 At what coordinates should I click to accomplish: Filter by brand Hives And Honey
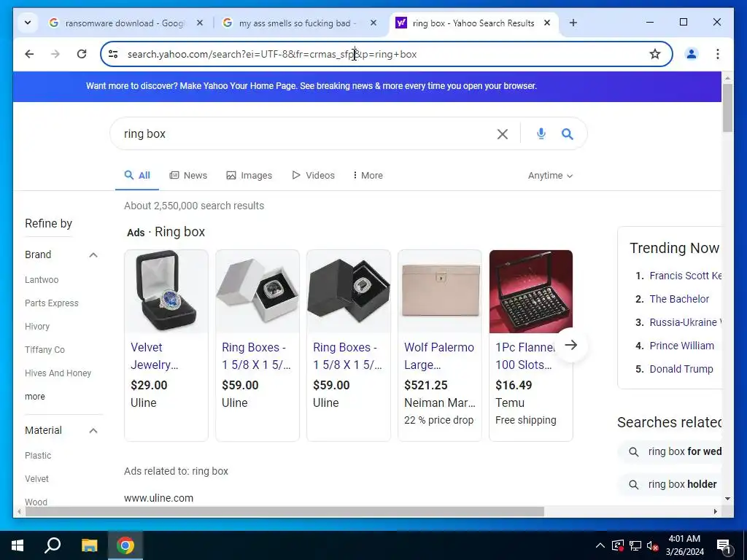click(x=58, y=373)
